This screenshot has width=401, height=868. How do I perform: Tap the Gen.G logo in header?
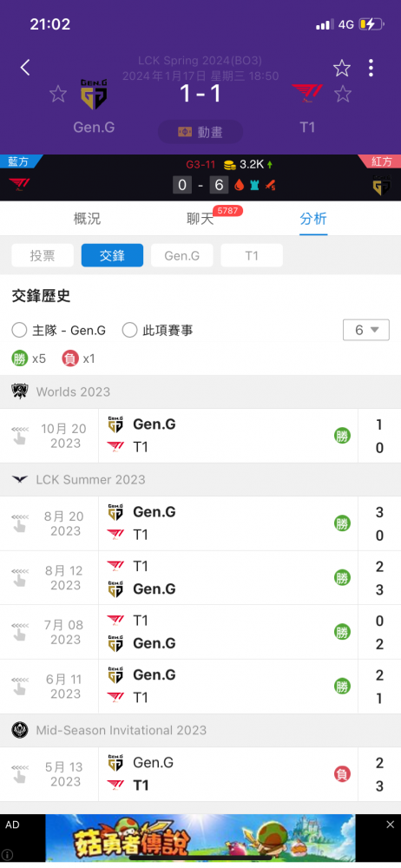[94, 94]
